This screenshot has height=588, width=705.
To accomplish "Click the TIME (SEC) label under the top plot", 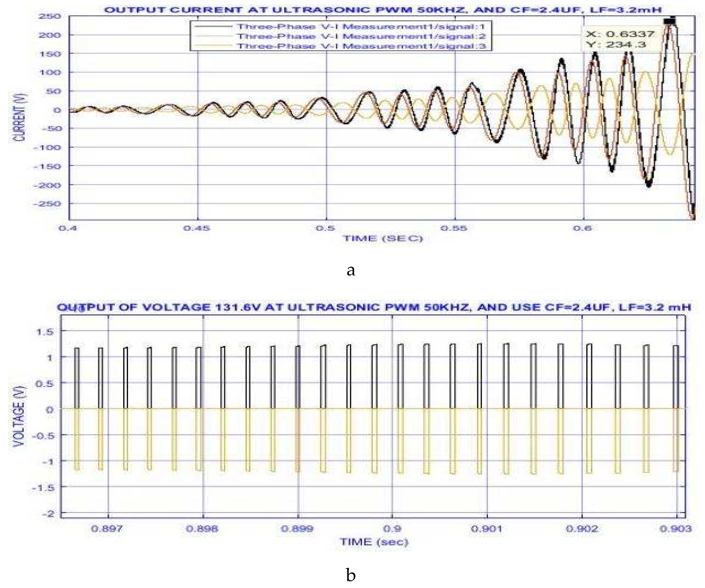I will pyautogui.click(x=382, y=239).
